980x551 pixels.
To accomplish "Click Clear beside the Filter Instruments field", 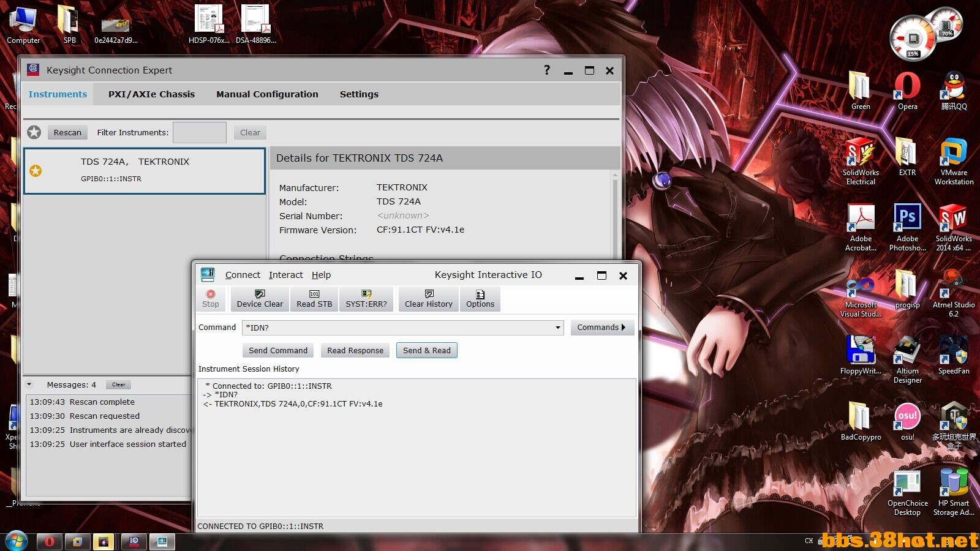I will click(x=250, y=132).
